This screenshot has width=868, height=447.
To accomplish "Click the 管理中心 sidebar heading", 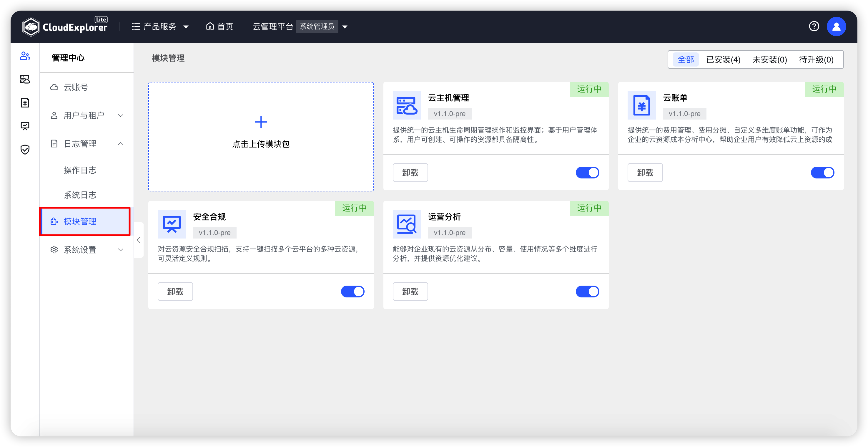I will [x=68, y=58].
